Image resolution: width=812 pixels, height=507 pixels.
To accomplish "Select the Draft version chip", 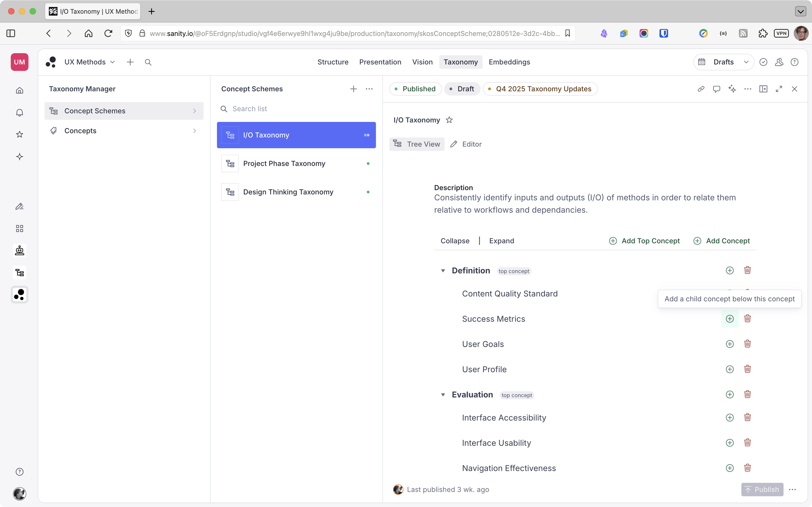I will (x=462, y=89).
